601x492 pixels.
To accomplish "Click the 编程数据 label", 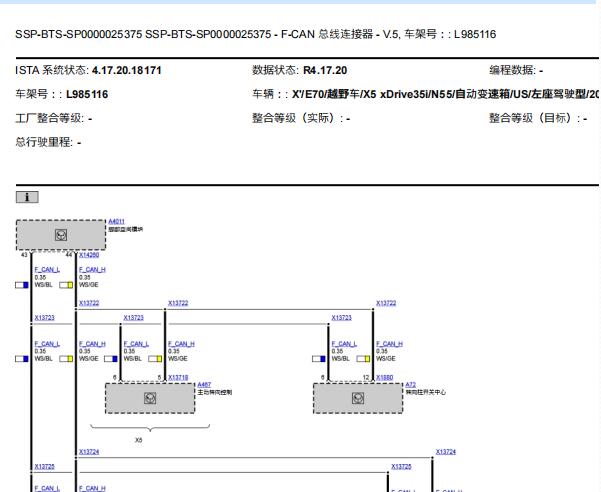I will (512, 71).
